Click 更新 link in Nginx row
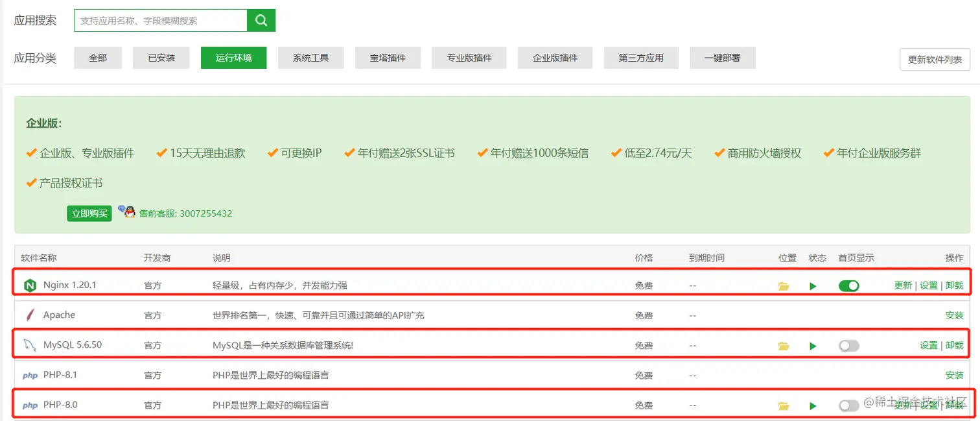The height and width of the screenshot is (421, 980). pyautogui.click(x=903, y=285)
